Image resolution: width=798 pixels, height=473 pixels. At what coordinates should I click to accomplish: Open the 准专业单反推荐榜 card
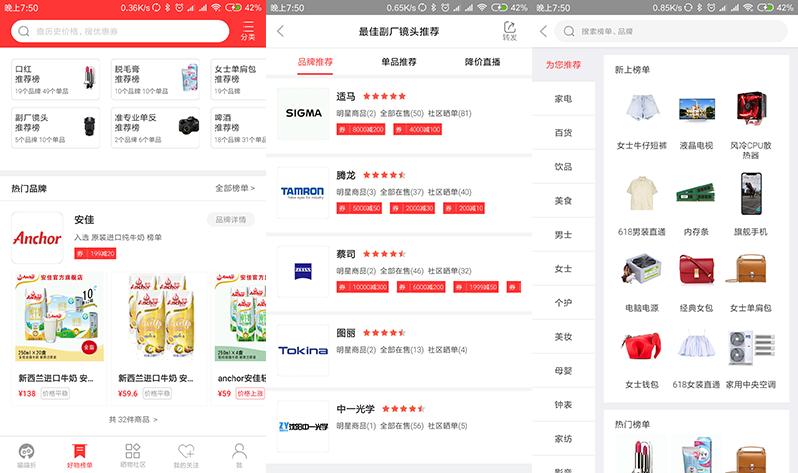(155, 127)
